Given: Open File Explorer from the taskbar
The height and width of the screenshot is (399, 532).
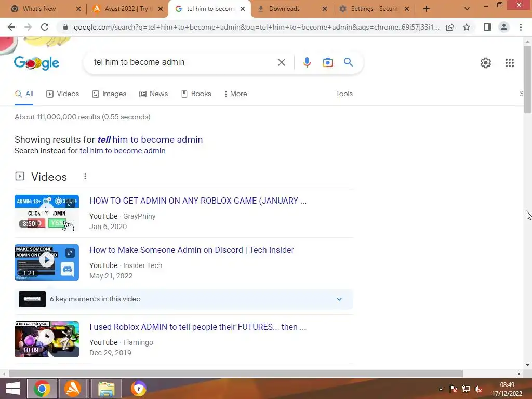Looking at the screenshot, I should 106,389.
